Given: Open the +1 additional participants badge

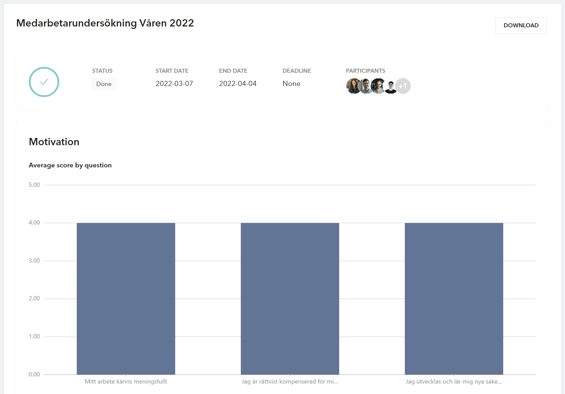Looking at the screenshot, I should (403, 86).
